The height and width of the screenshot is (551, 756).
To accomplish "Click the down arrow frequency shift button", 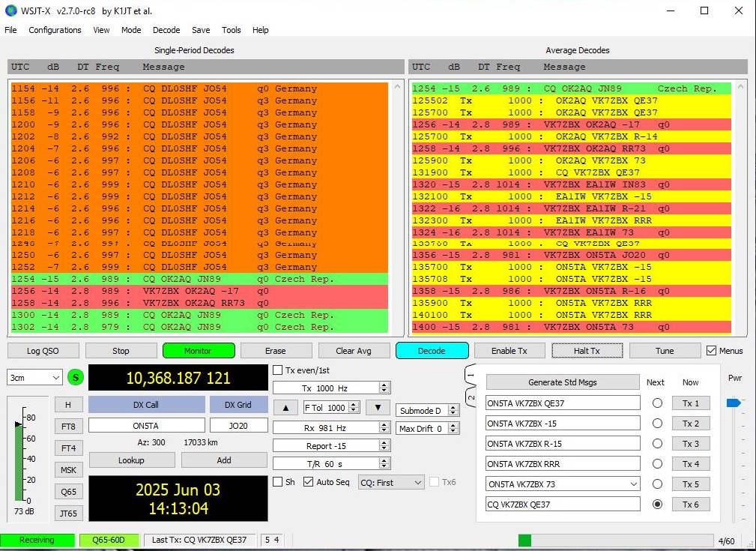I will (378, 408).
